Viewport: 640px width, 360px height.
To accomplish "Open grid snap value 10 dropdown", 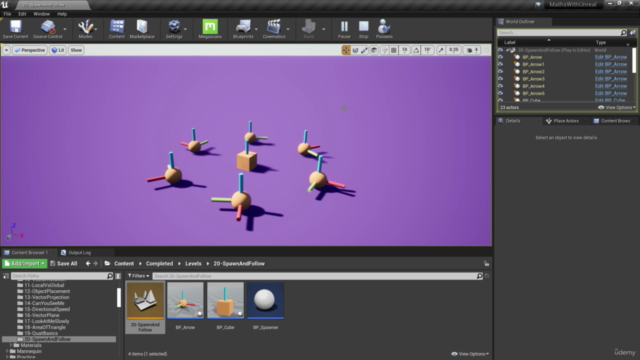I will coord(404,50).
